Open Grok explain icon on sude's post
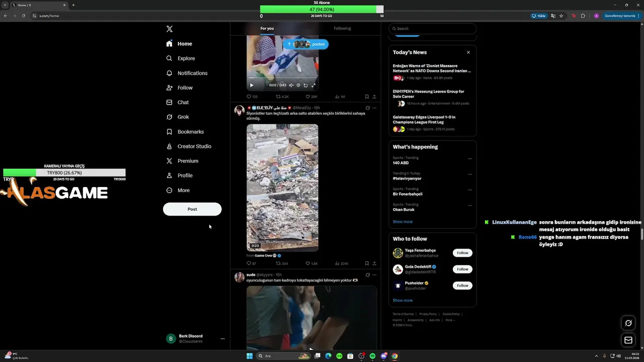 point(368,275)
